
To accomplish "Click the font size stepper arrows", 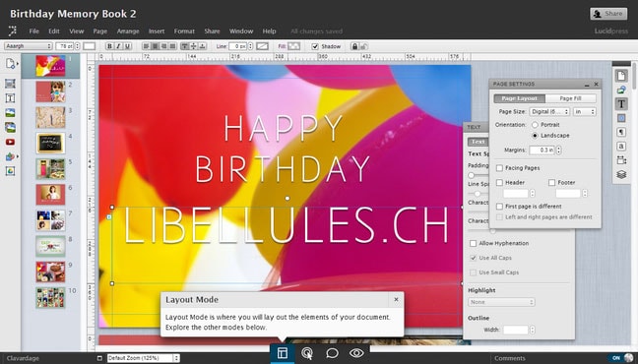I will pyautogui.click(x=78, y=46).
